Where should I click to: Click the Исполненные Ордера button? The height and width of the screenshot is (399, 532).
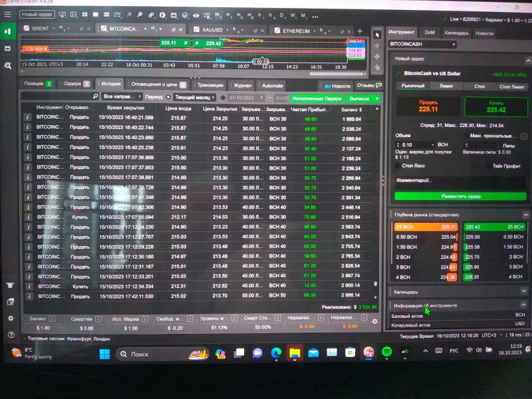(317, 98)
